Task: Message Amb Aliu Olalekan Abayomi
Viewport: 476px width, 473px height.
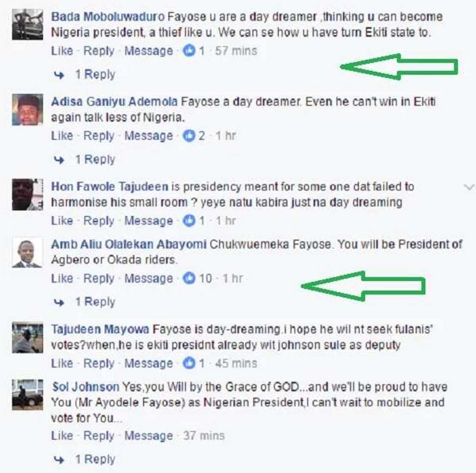Action: 149,278
